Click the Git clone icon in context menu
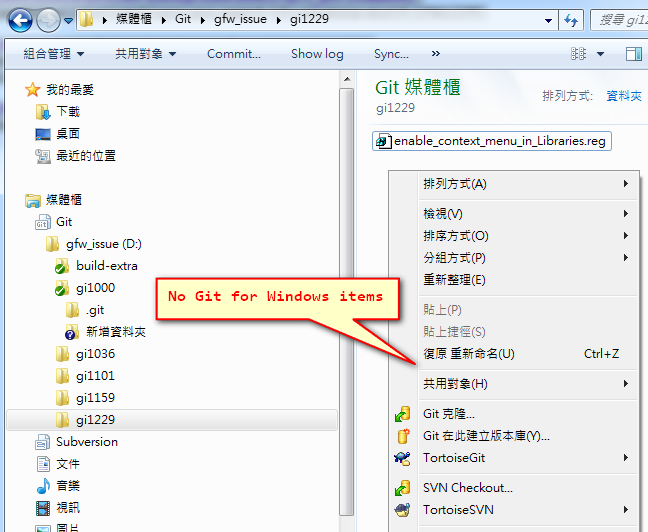Viewport: 648px width, 532px height. coord(403,414)
